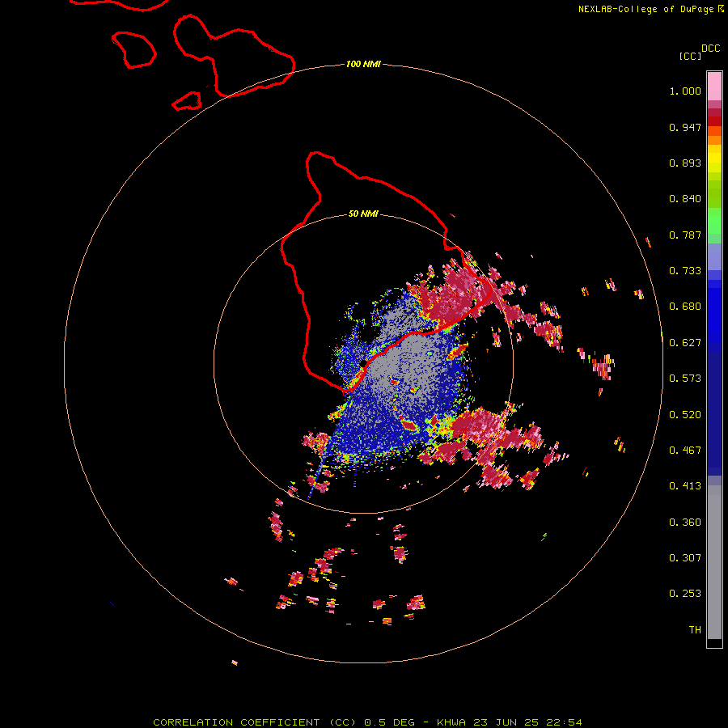Viewport: 728px width, 728px height.
Task: Click the Correlation Coefficient KHWA caption
Action: coord(367,722)
